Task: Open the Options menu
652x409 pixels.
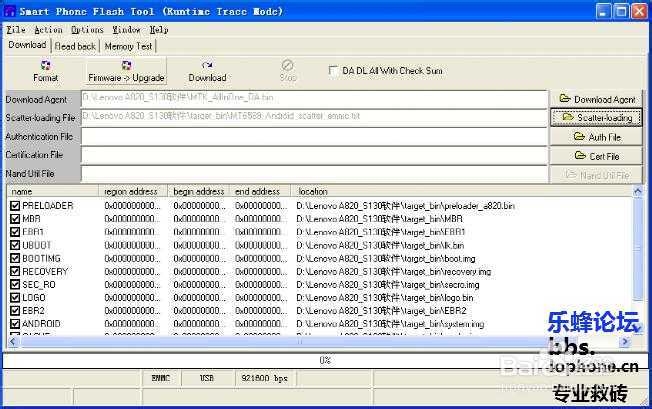Action: 87,30
